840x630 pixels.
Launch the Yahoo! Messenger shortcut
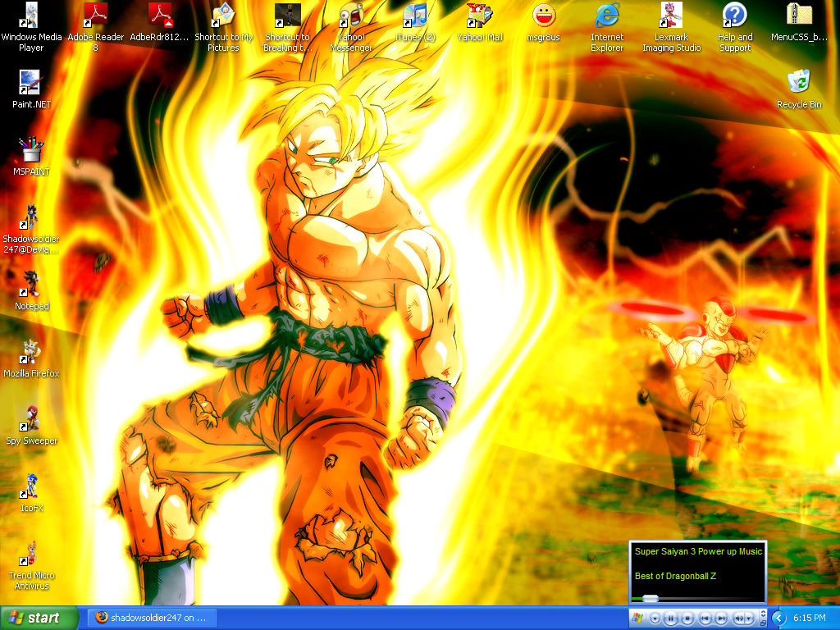click(351, 27)
